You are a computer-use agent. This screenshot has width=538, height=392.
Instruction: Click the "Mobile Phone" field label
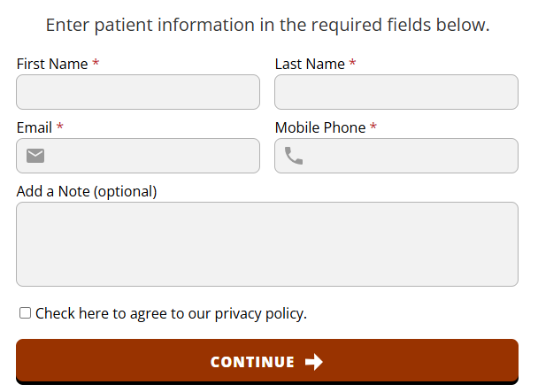pos(320,127)
